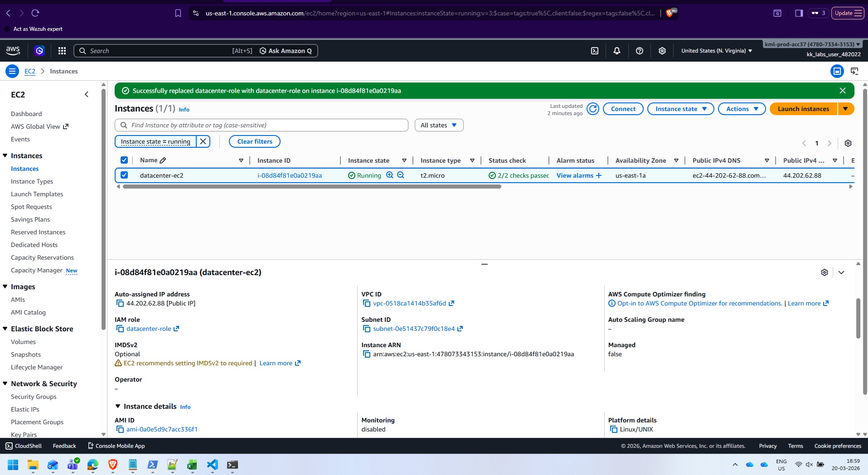The width and height of the screenshot is (868, 475).
Task: Open Visual Studio Code from taskbar
Action: 212,465
